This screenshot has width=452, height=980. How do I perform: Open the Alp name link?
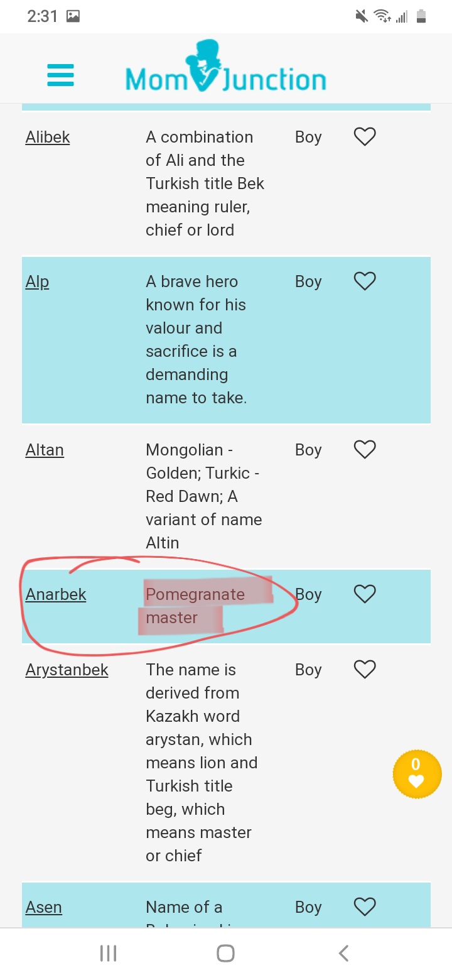pos(37,281)
